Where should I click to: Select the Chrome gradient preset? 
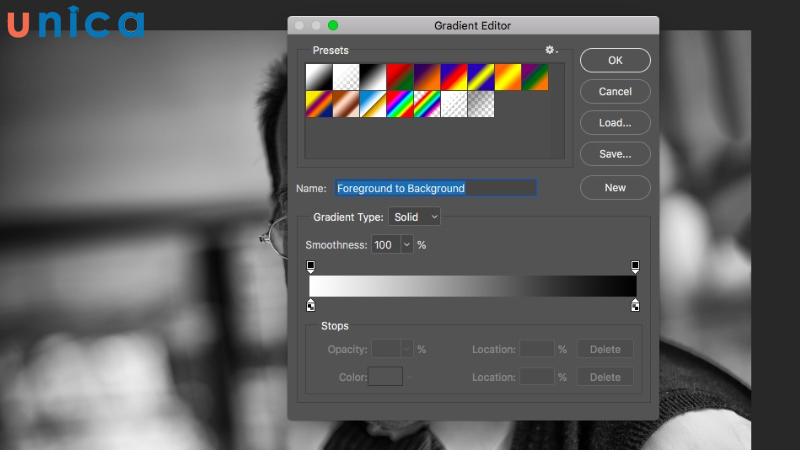(x=373, y=104)
